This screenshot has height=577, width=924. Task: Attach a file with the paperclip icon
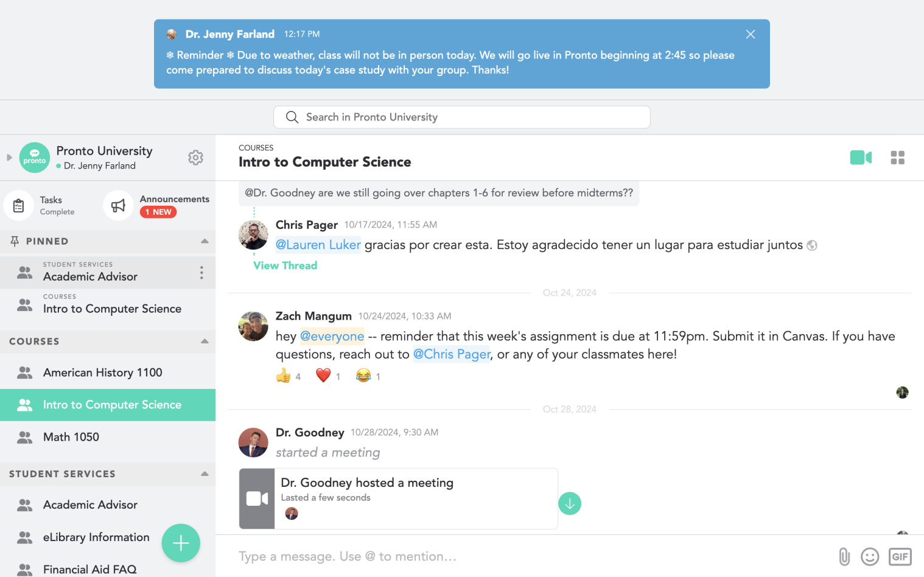click(844, 556)
